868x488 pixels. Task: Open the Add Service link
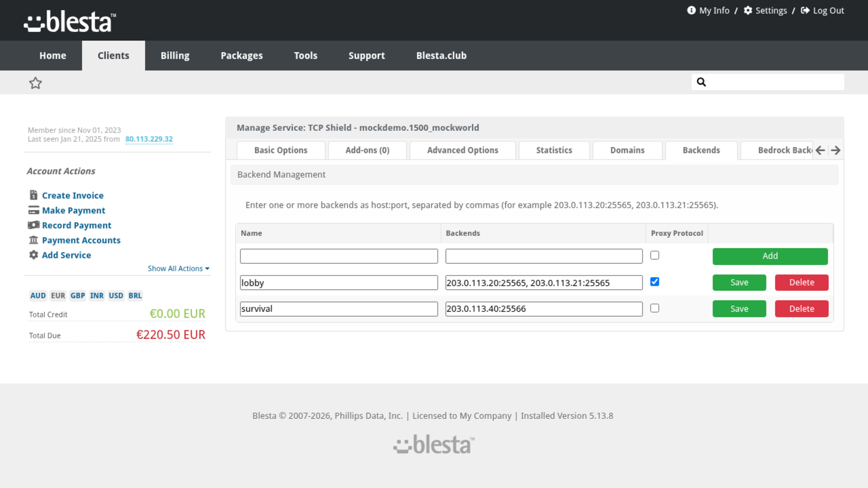[x=66, y=255]
